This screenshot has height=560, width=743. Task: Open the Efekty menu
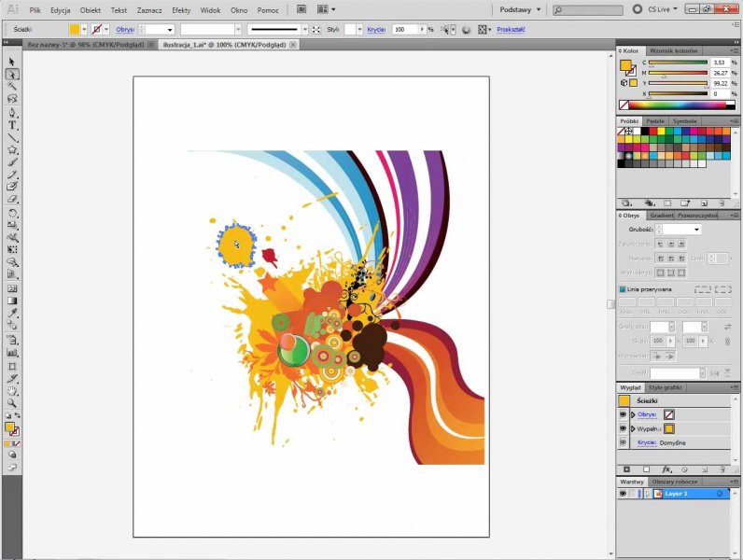[181, 9]
